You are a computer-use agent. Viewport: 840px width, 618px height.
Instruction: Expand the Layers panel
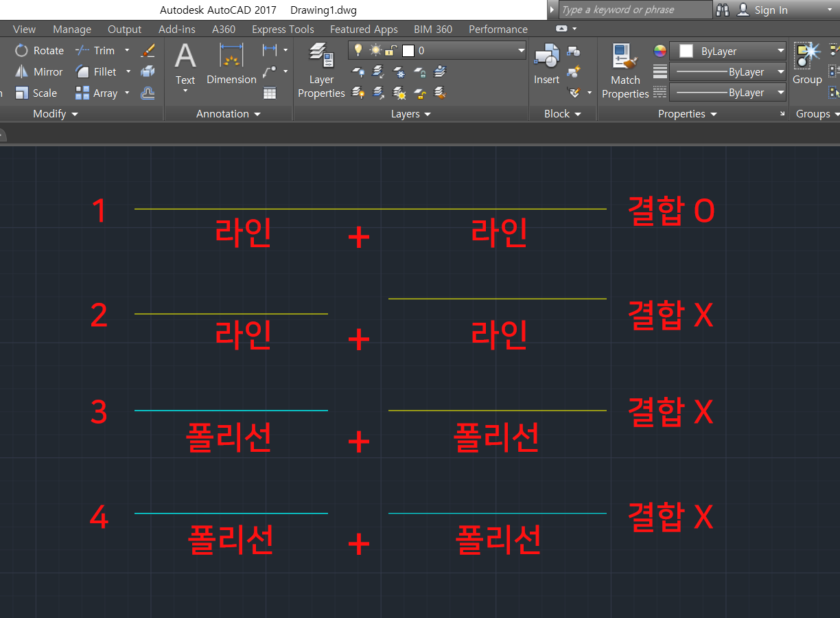click(411, 114)
